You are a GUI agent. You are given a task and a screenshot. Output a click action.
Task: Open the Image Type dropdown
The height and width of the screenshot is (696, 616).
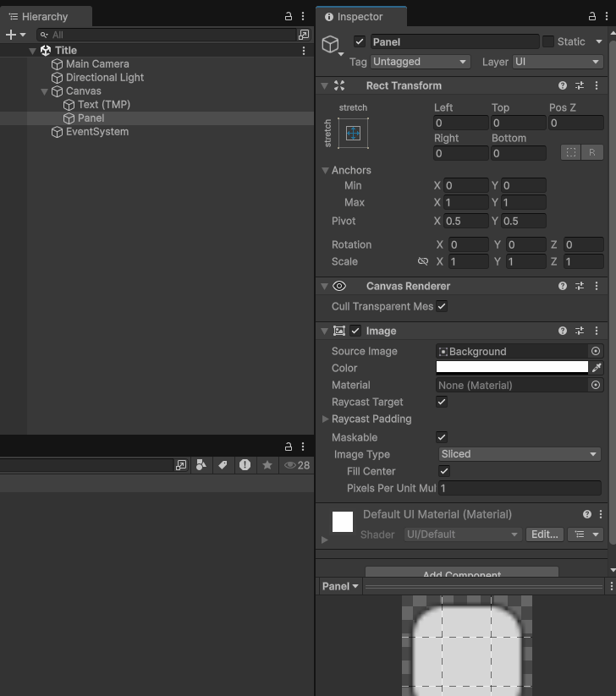[x=519, y=454]
